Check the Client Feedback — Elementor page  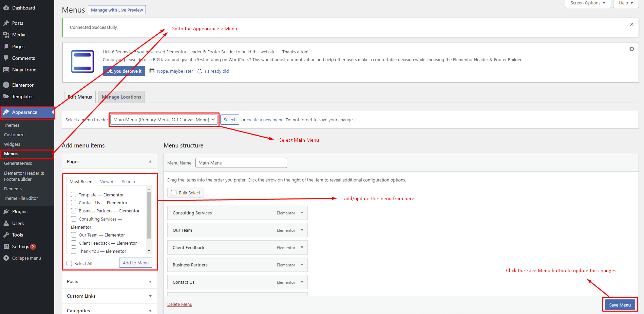tap(74, 243)
